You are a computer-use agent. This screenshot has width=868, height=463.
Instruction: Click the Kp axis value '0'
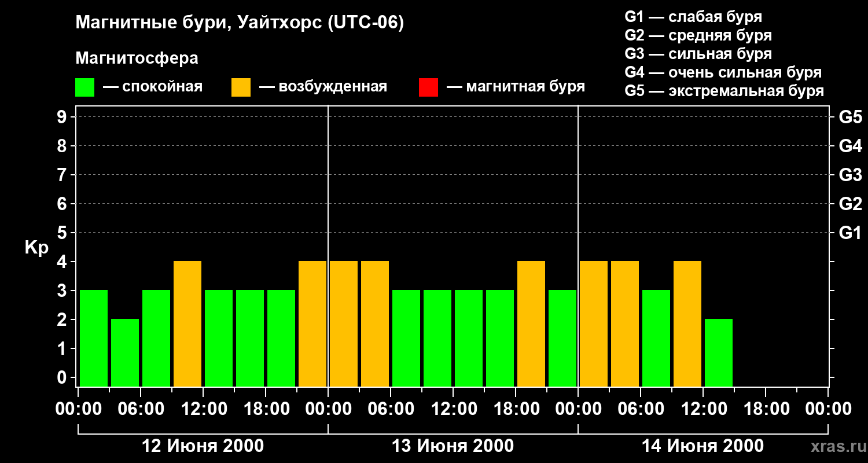click(x=63, y=377)
